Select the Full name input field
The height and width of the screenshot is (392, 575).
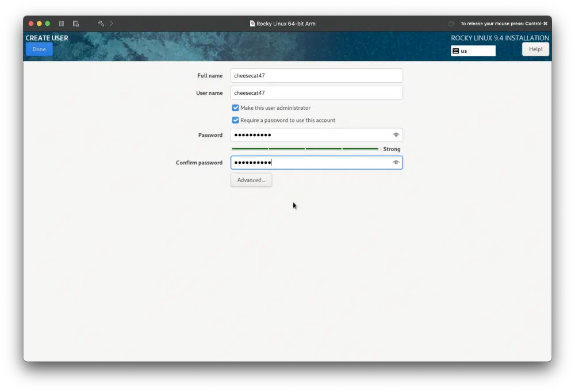click(x=316, y=75)
